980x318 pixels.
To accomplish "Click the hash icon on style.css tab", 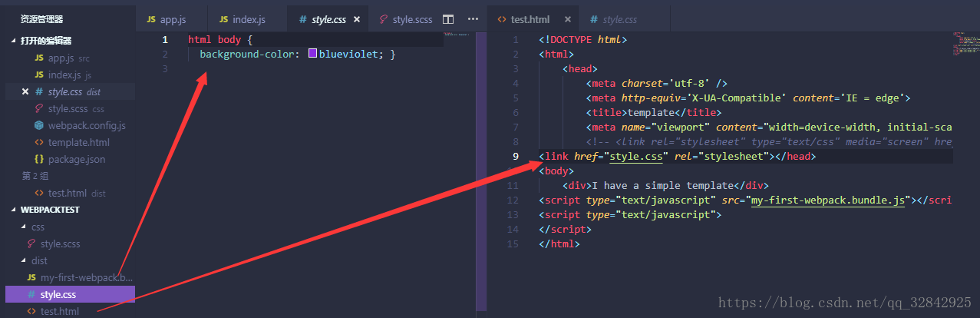I will tap(302, 19).
